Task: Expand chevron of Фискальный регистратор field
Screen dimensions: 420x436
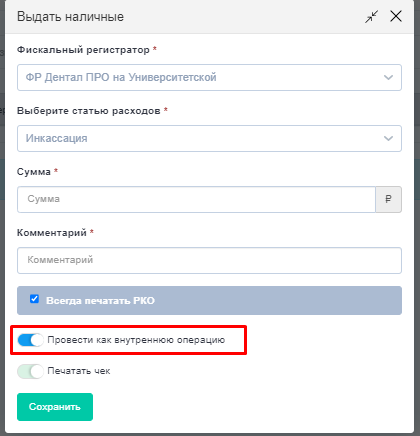Action: click(388, 78)
